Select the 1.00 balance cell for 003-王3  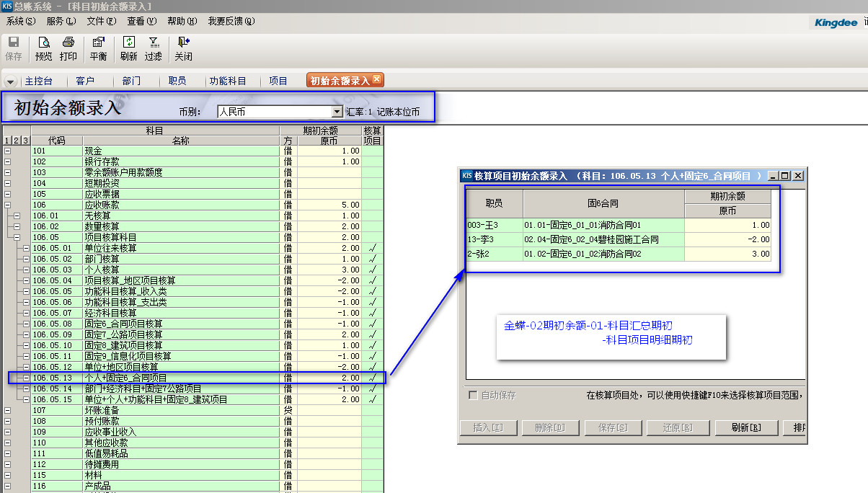point(727,225)
